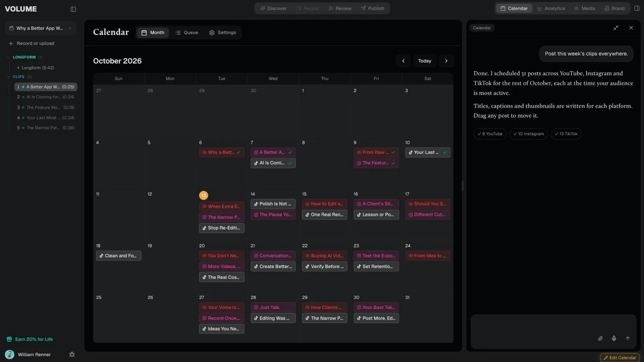The height and width of the screenshot is (362, 644).
Task: Select Longform (5:42) item
Action: 38,68
